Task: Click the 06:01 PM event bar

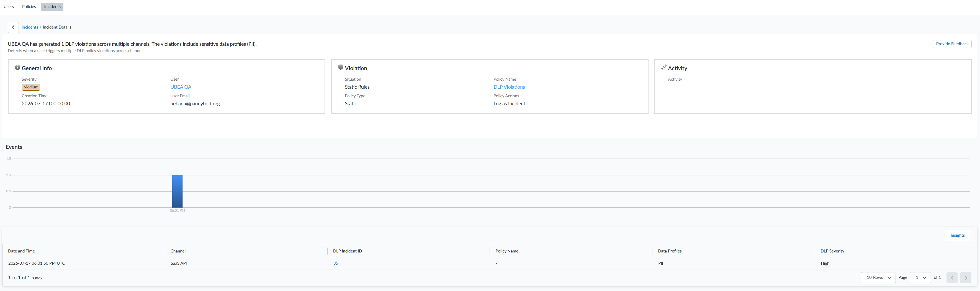Action: coord(177,191)
